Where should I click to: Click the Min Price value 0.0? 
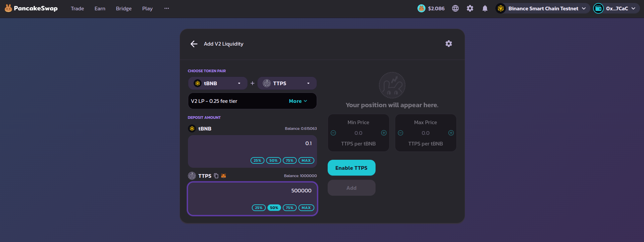coord(358,133)
